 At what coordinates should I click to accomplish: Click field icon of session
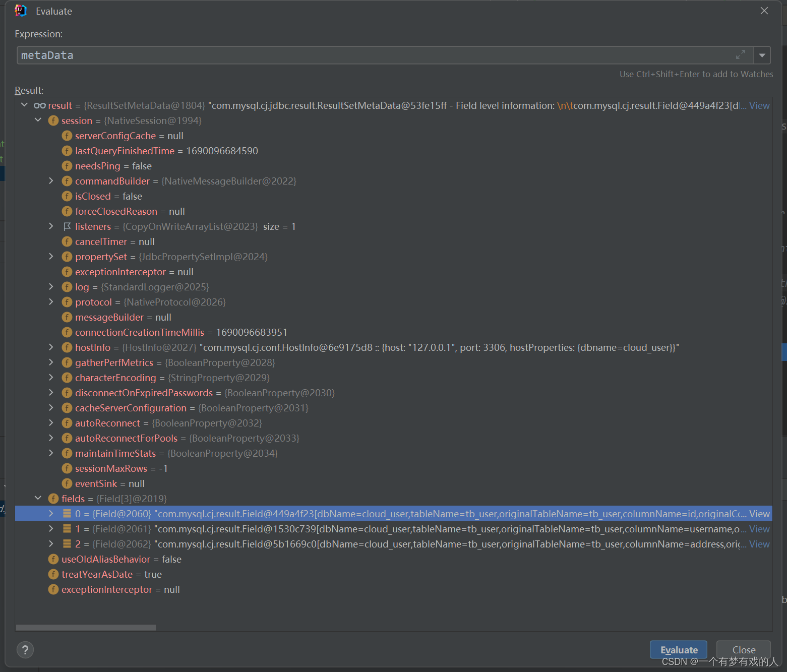(x=53, y=120)
